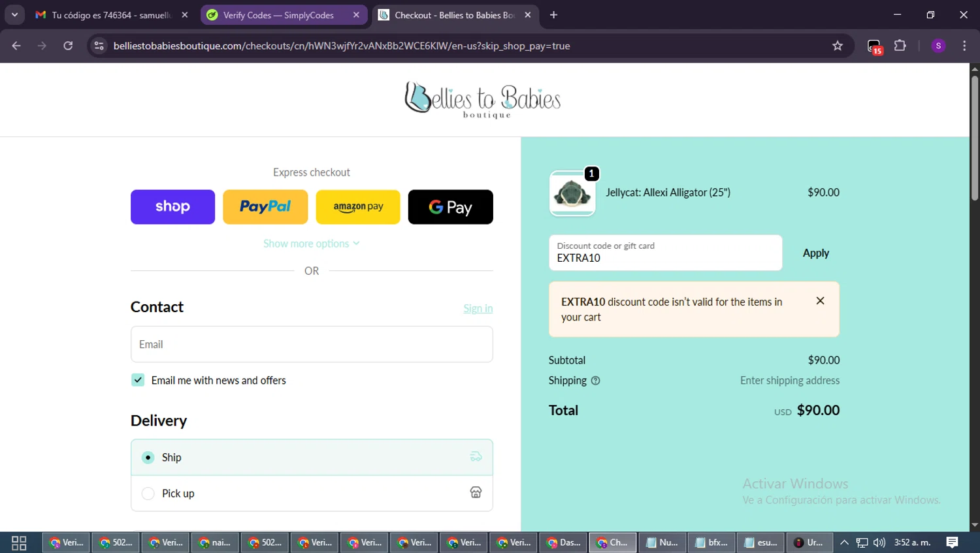This screenshot has width=980, height=553.
Task: Open the 'bfx...' Notepad taskbar item
Action: coord(711,543)
